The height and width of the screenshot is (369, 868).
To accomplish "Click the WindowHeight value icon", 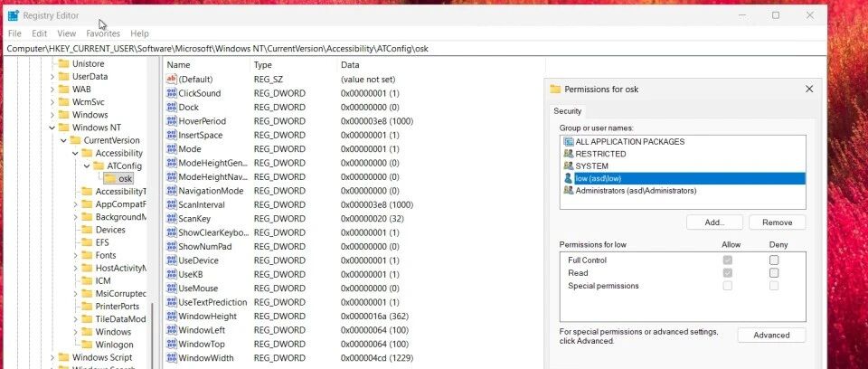I will 172,317.
